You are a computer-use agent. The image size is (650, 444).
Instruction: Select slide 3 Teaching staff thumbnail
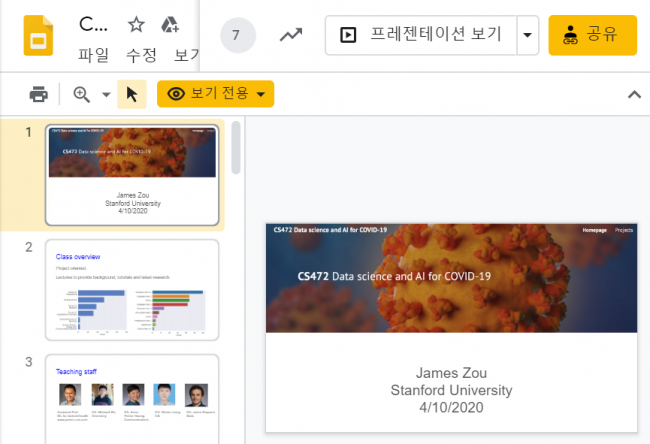click(x=132, y=399)
